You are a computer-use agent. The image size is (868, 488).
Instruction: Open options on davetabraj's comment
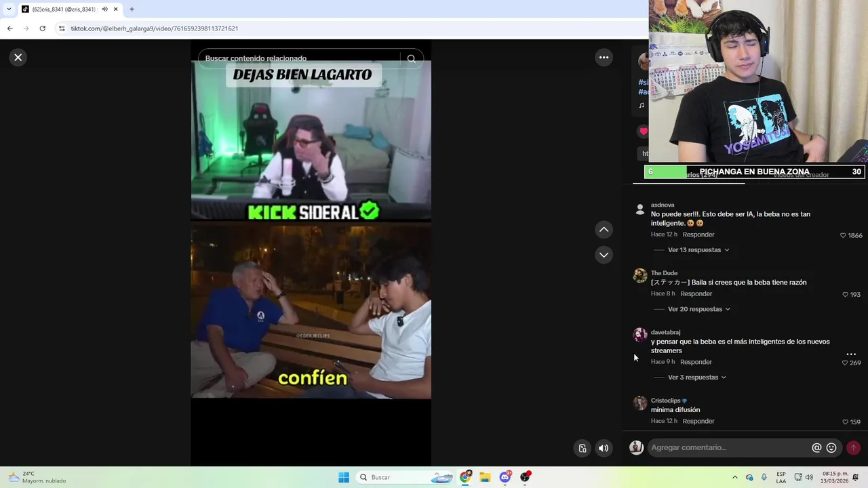(851, 354)
